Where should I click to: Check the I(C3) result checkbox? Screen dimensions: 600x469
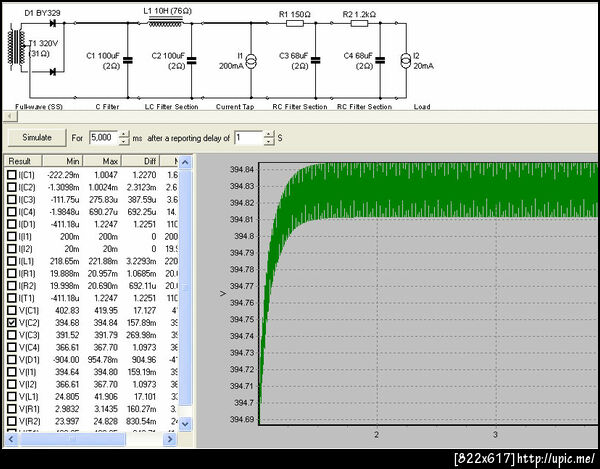[12, 199]
